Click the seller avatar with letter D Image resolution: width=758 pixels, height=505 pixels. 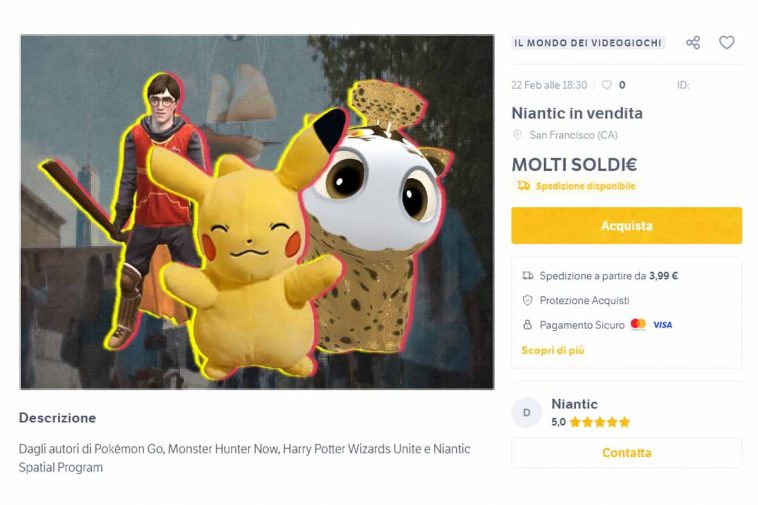point(526,412)
